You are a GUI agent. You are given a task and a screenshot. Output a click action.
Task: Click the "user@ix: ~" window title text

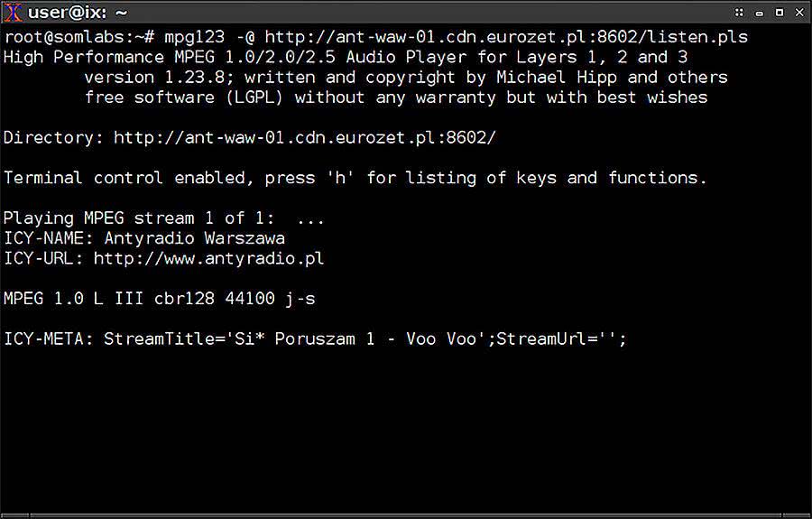(x=77, y=12)
